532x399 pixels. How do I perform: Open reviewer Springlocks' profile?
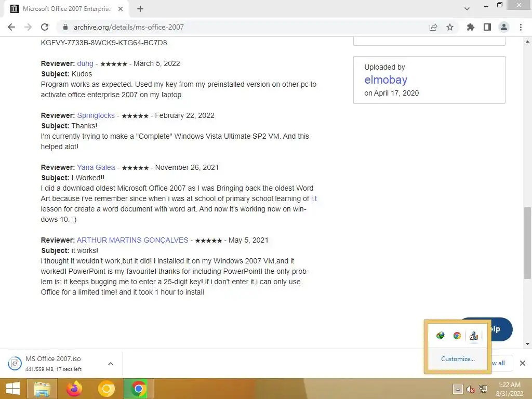[x=96, y=115]
